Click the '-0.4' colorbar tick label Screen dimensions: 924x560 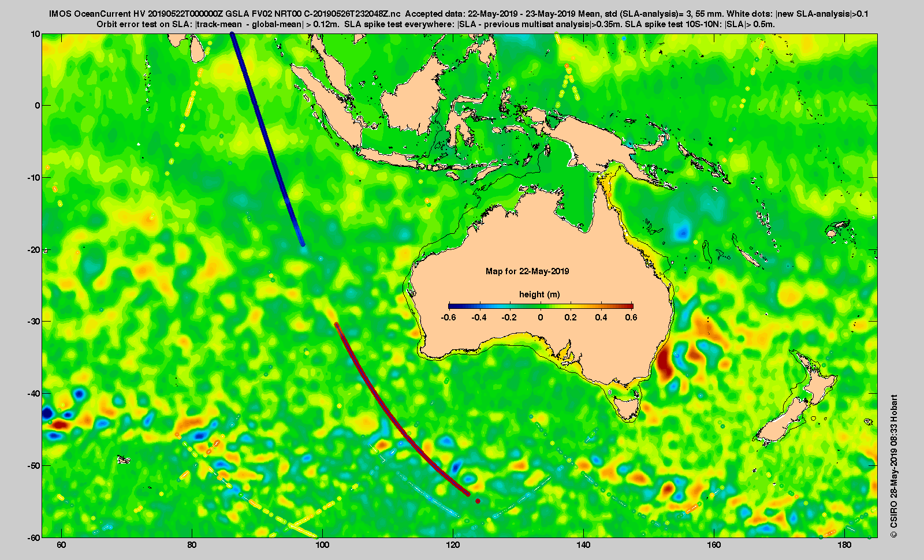(479, 317)
